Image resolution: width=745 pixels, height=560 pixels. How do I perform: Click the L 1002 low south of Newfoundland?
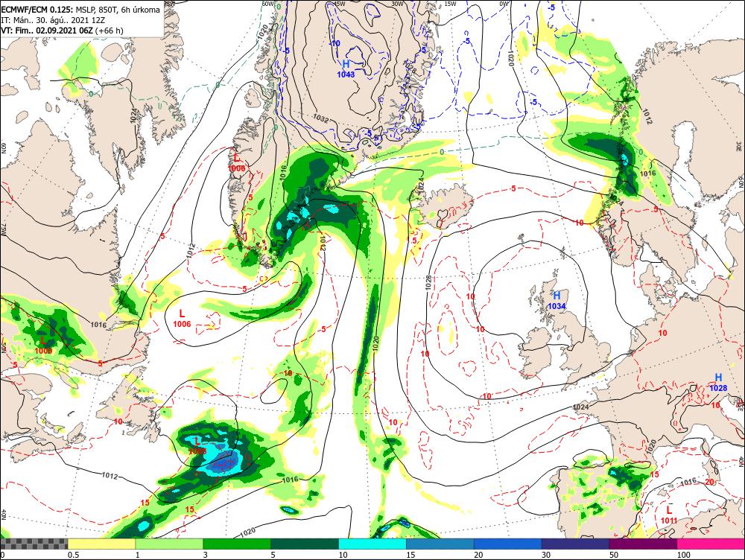click(x=197, y=445)
